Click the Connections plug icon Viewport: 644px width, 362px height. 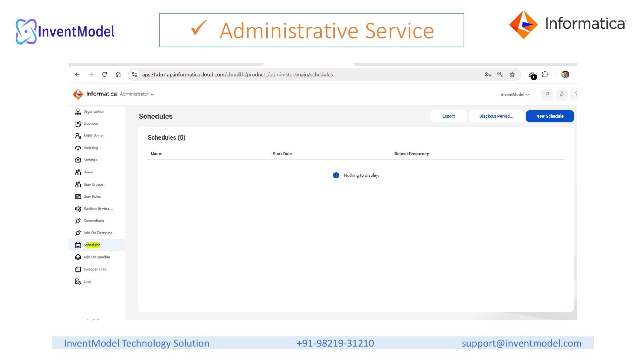(78, 221)
